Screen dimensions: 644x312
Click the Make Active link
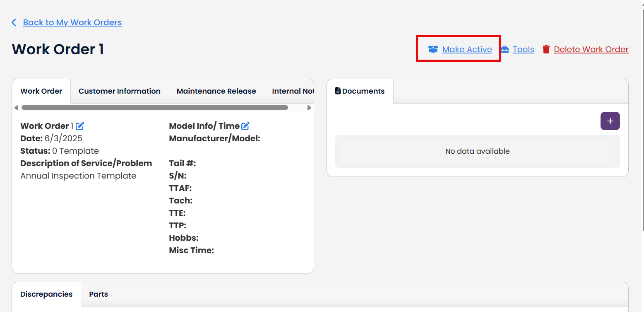point(467,49)
